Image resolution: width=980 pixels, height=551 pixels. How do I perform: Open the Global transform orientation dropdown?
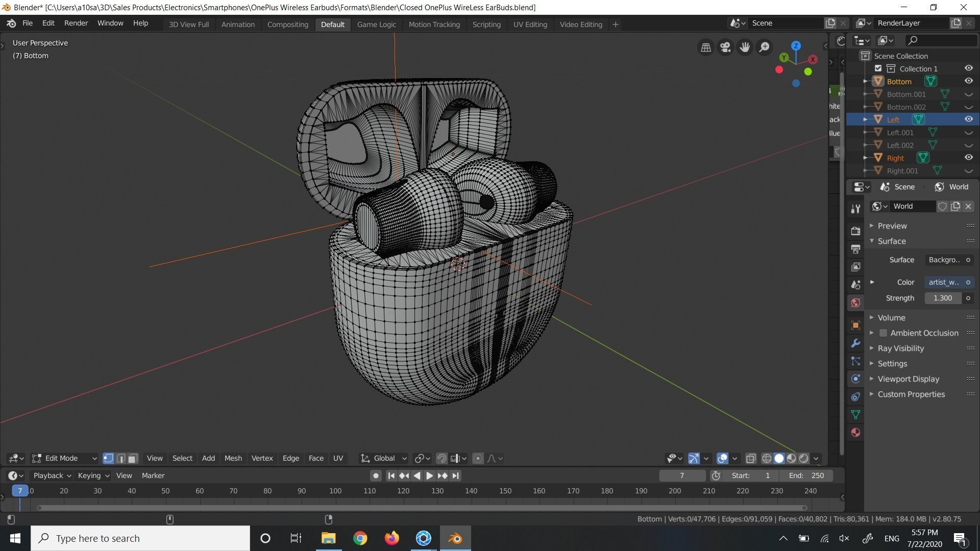point(384,458)
